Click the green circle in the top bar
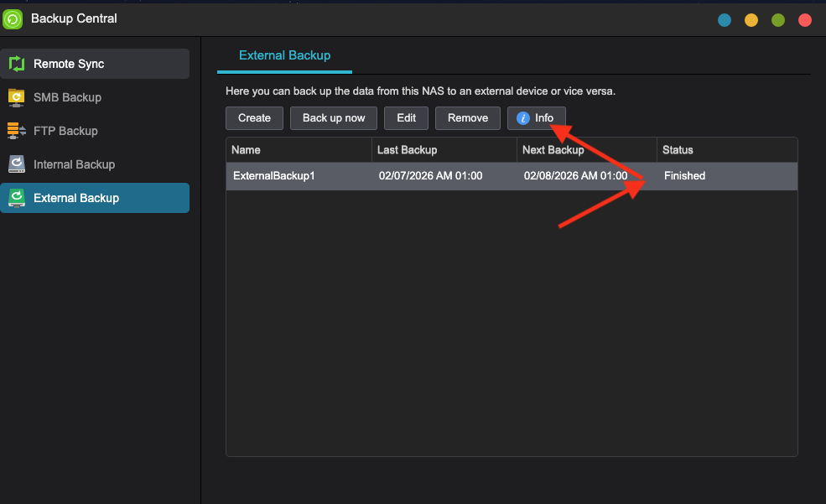The width and height of the screenshot is (826, 504). pos(777,19)
